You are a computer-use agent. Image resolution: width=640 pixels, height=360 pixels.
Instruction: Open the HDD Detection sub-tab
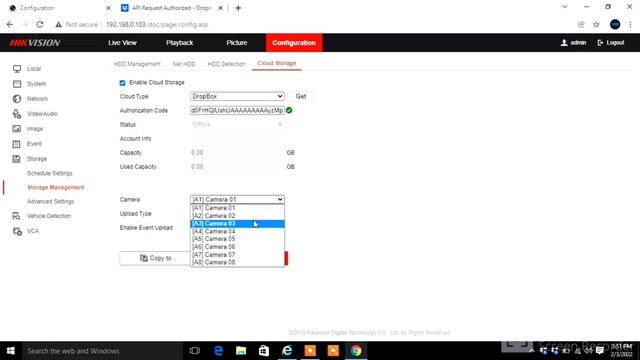[x=227, y=64]
